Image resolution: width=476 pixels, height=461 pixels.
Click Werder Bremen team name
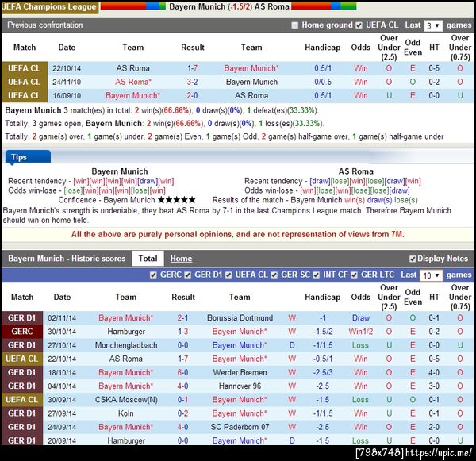[240, 373]
